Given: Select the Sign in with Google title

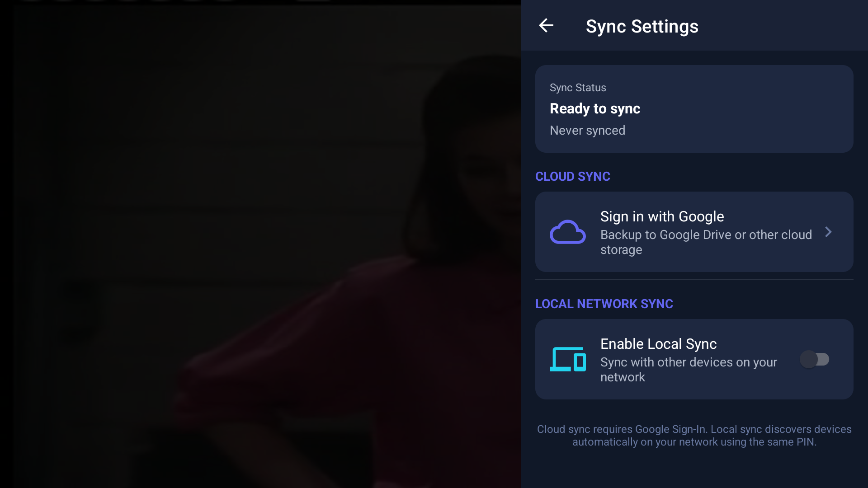Looking at the screenshot, I should tap(662, 216).
